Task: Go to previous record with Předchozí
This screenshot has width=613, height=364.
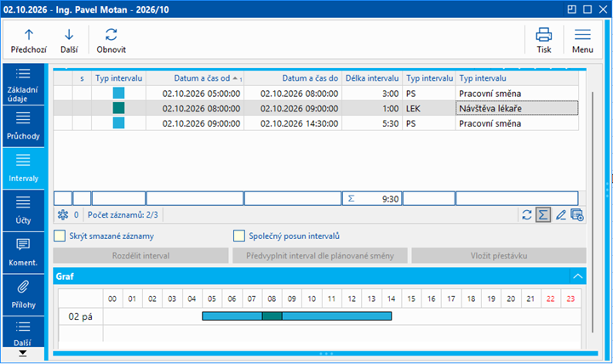Action: click(29, 41)
